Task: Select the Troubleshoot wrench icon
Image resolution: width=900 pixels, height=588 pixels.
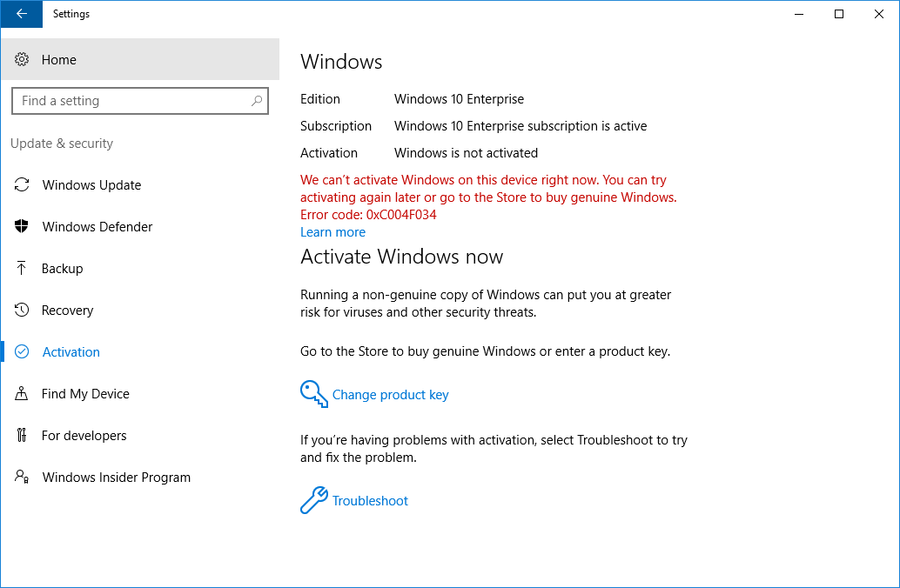Action: (313, 500)
